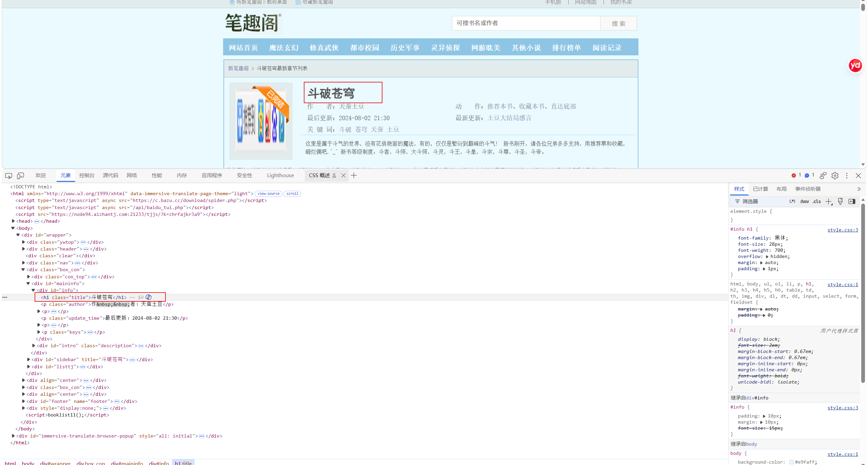868x465 pixels.
Task: Click the book cover thumbnail
Action: pyautogui.click(x=261, y=121)
